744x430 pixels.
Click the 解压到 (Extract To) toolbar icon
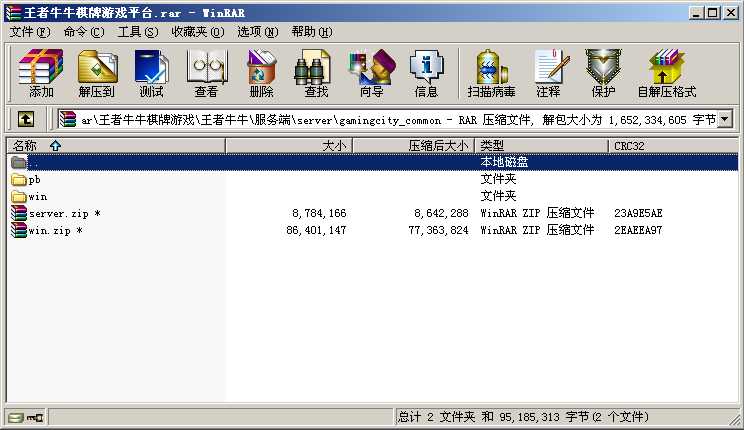(x=97, y=73)
